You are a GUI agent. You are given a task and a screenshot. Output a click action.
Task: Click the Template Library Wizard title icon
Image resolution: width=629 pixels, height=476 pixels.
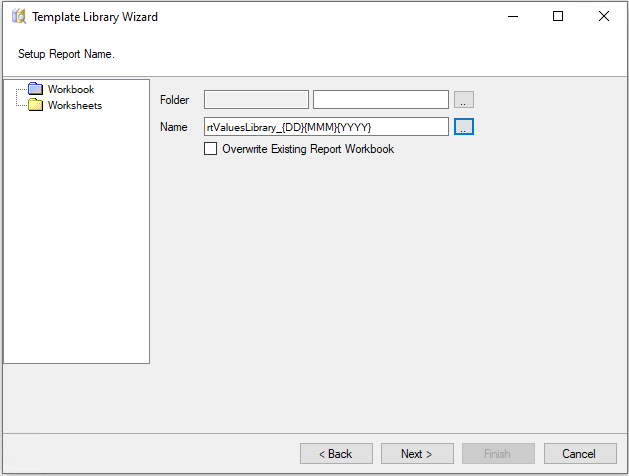tap(19, 16)
